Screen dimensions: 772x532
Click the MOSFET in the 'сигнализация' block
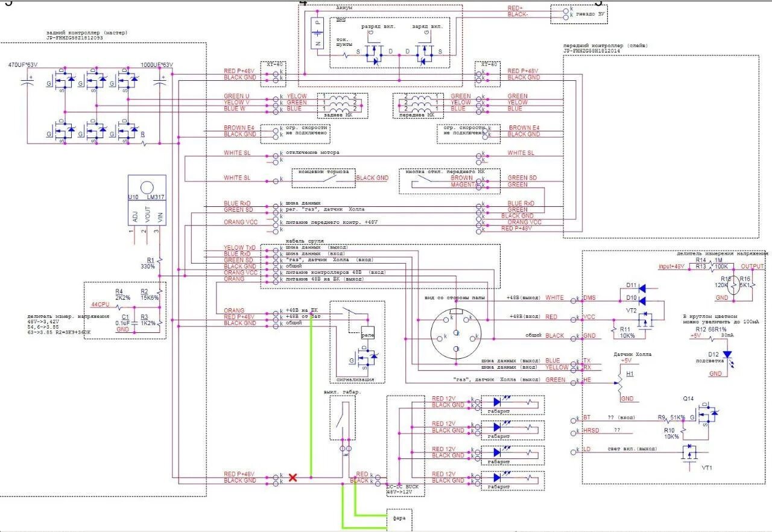click(364, 359)
